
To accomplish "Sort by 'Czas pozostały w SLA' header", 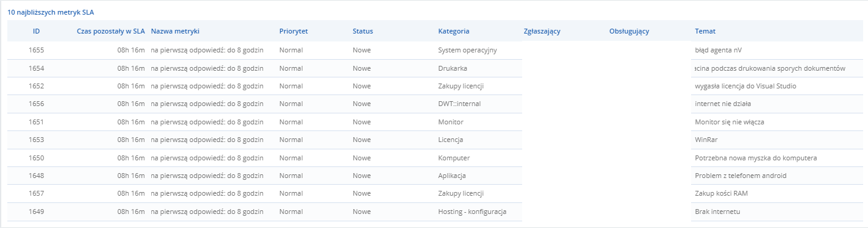I will pos(111,31).
